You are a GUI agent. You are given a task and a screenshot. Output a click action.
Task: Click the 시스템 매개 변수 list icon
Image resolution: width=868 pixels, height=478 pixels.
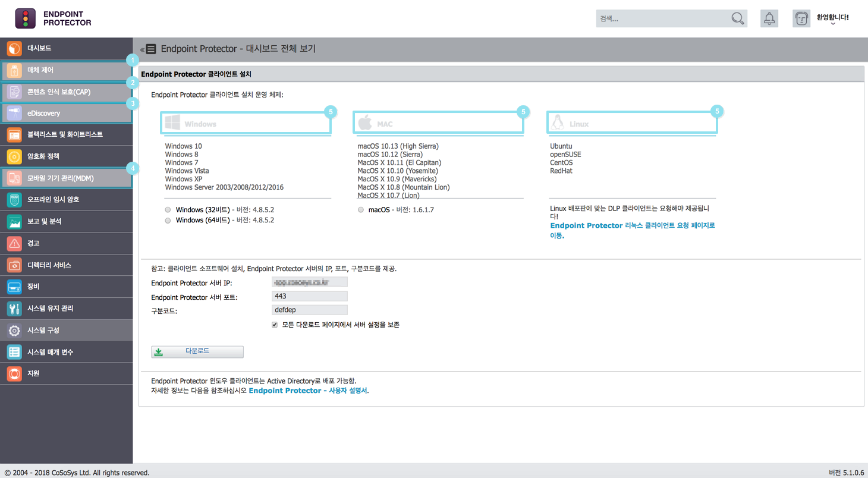coord(14,352)
